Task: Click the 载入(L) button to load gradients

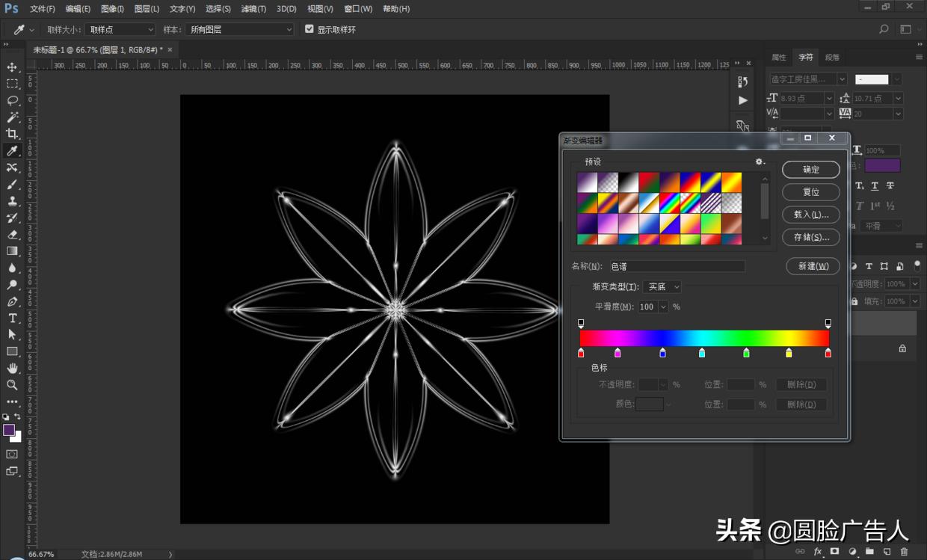Action: tap(810, 215)
